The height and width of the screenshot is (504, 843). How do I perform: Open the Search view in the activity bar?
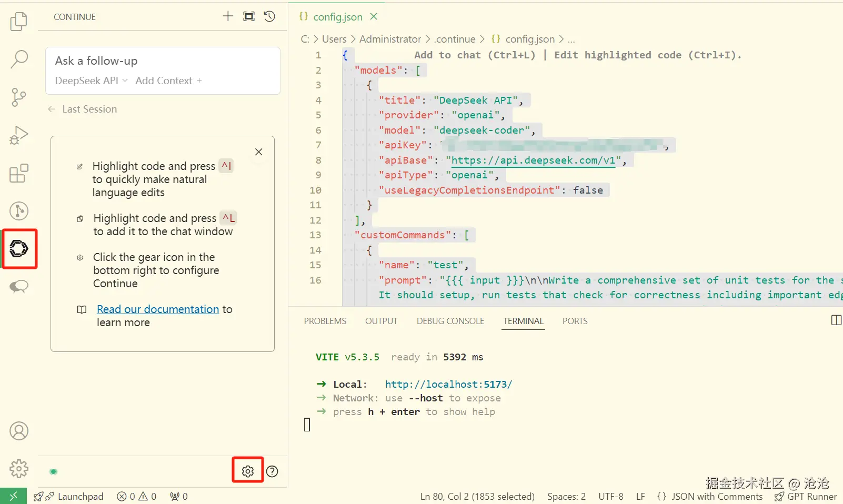point(19,59)
